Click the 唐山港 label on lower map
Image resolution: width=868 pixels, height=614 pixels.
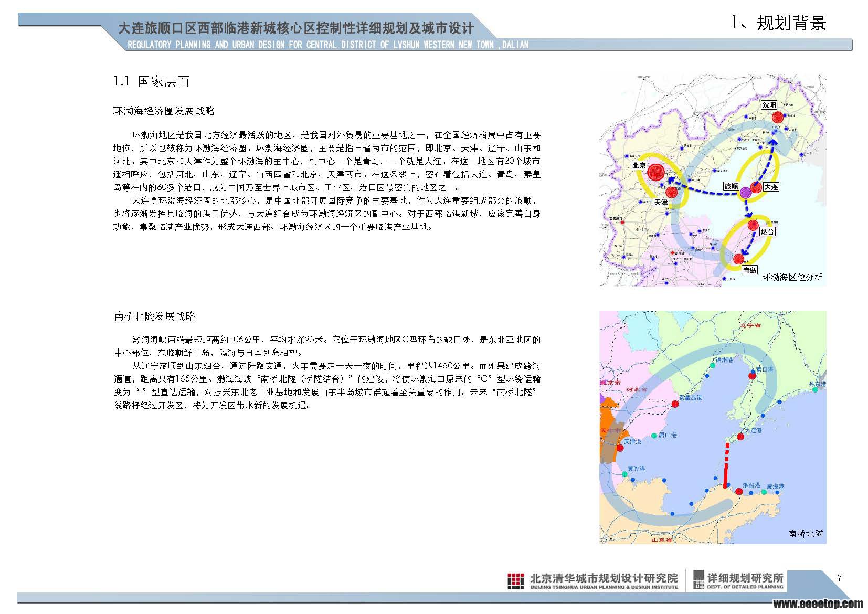point(668,435)
